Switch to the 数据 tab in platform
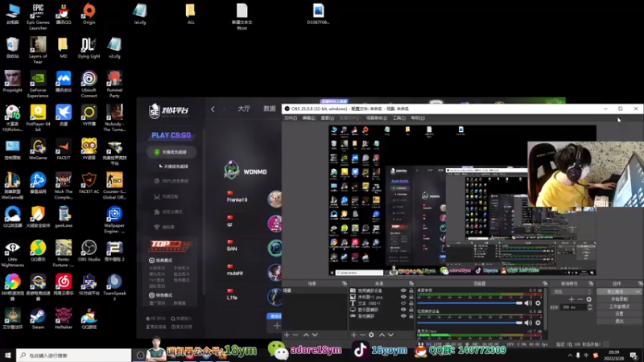The image size is (644, 362). [270, 109]
